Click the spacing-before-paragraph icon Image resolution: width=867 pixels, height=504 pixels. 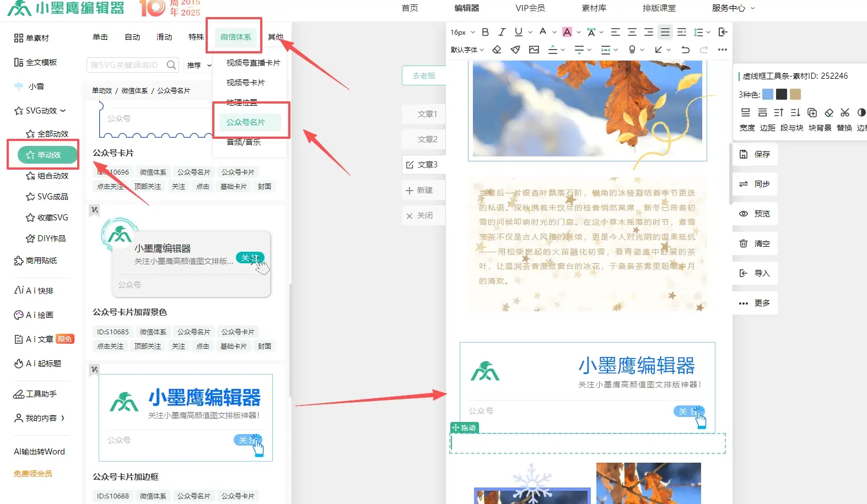(553, 50)
